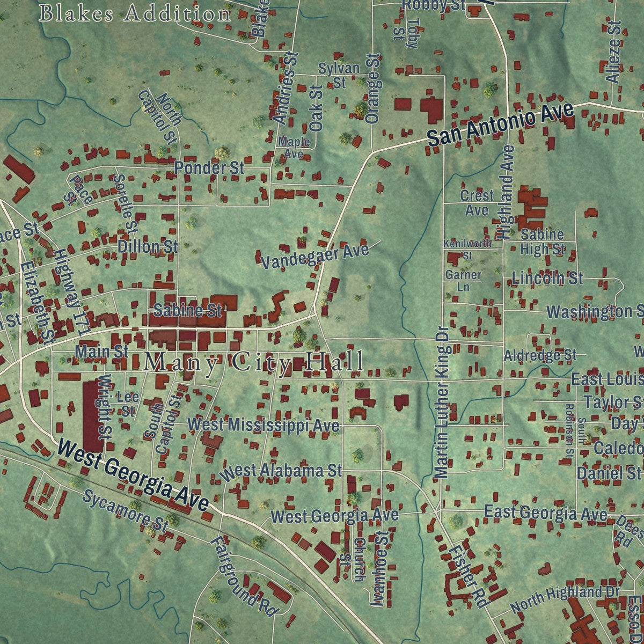
Task: Select the East Georgia Ave label
Action: coord(546,513)
